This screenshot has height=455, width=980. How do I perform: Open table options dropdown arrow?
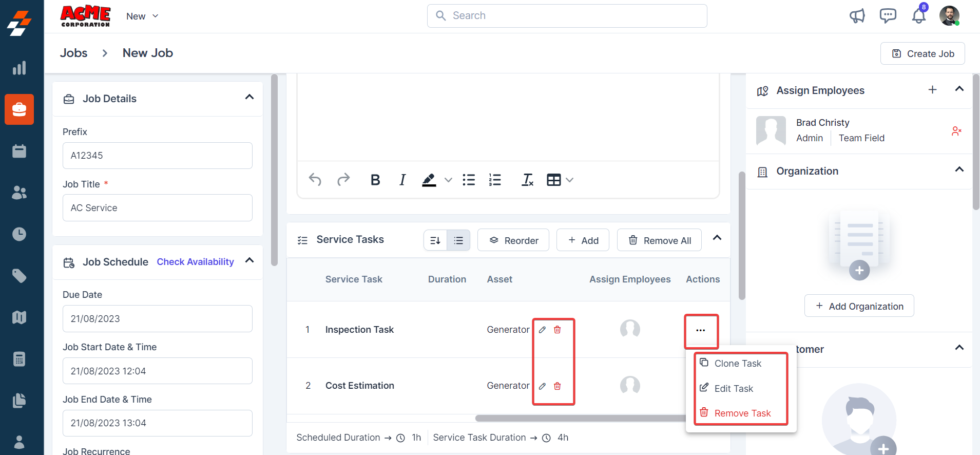click(x=569, y=180)
